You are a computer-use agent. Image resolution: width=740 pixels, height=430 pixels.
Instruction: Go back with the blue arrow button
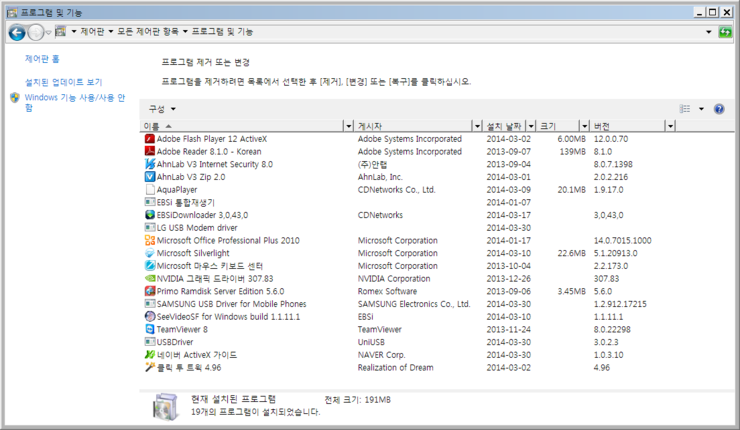[17, 33]
